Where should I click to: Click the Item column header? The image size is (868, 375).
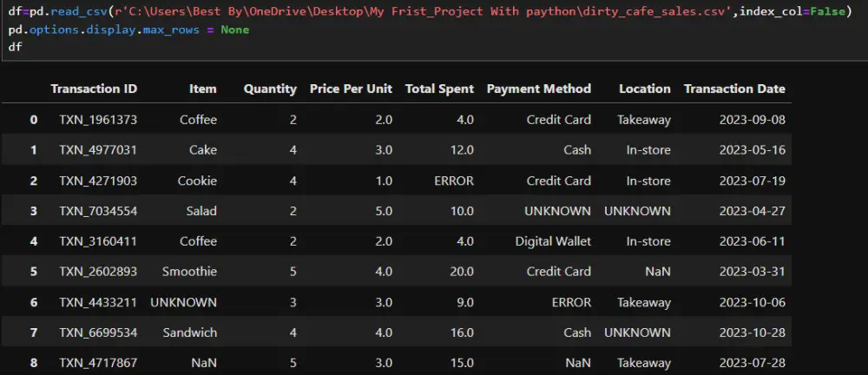coord(202,89)
